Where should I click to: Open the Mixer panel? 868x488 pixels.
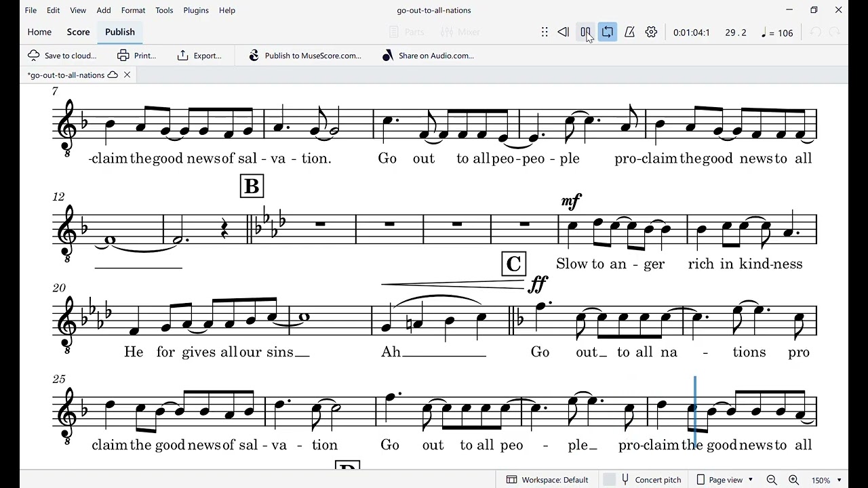tap(460, 32)
